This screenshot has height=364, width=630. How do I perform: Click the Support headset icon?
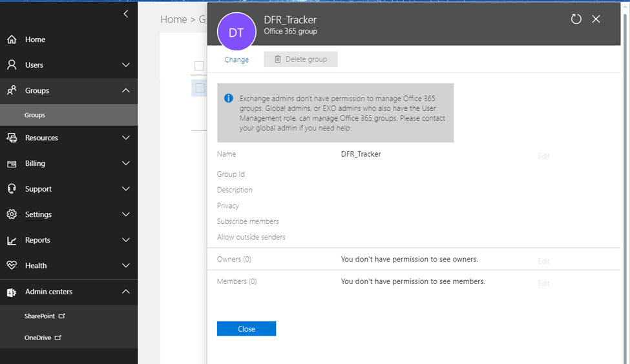tap(12, 188)
